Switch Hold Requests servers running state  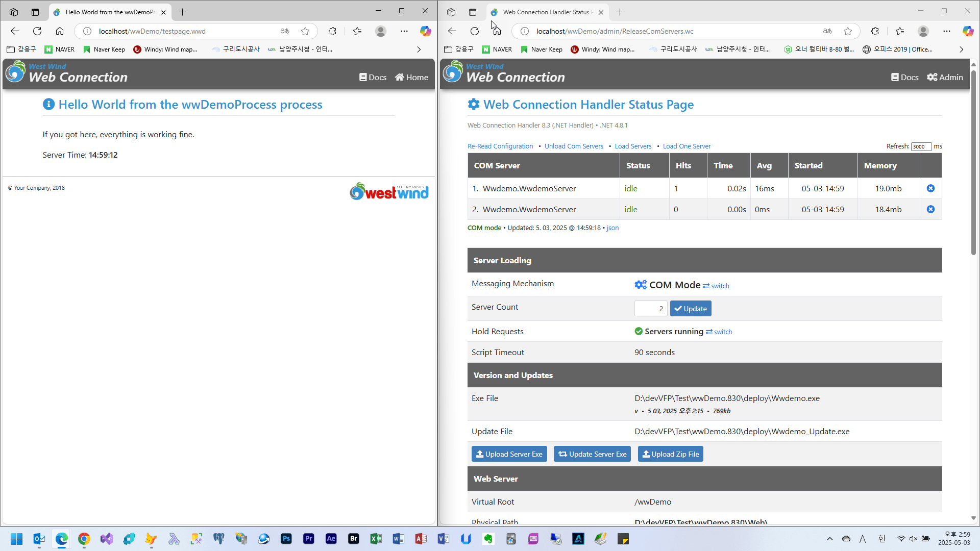click(x=719, y=332)
